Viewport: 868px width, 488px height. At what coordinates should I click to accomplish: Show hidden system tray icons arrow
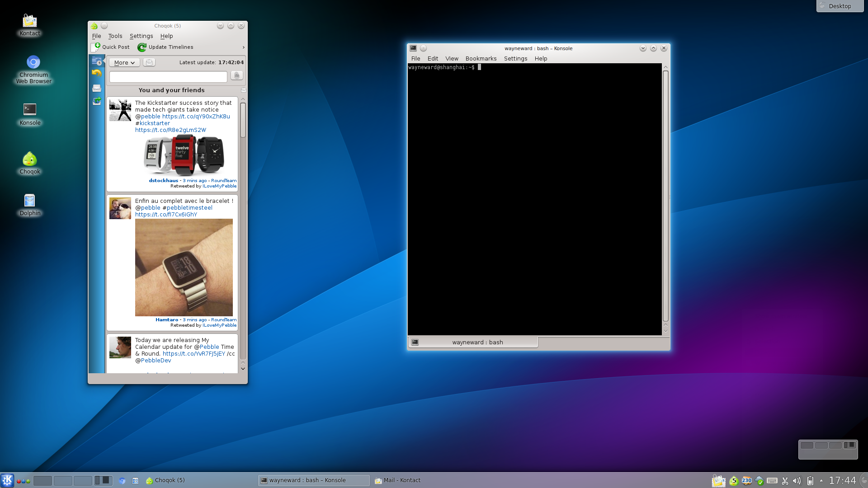821,481
